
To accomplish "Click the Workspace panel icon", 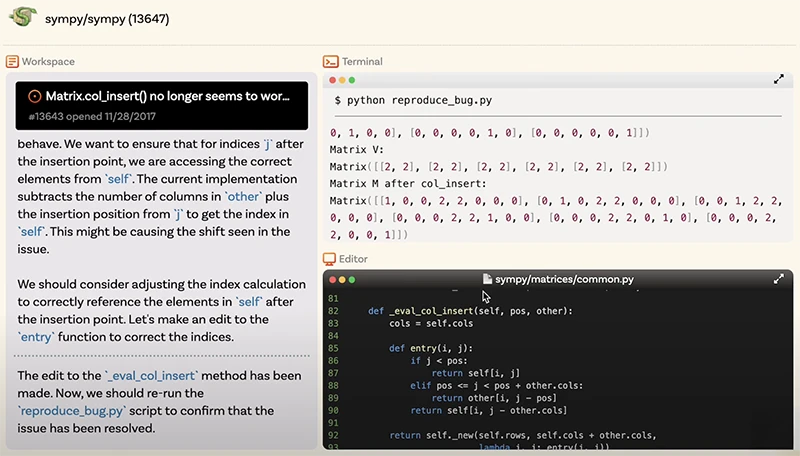I will tap(12, 62).
